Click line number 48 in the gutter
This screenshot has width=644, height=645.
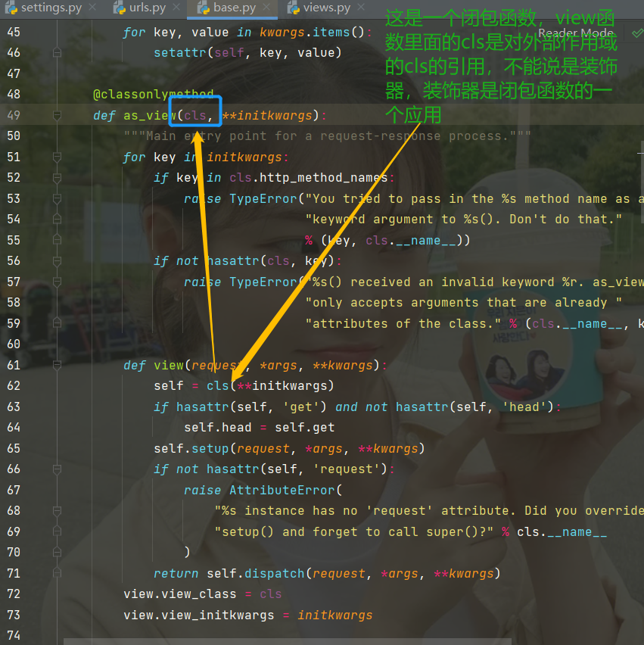pyautogui.click(x=14, y=94)
